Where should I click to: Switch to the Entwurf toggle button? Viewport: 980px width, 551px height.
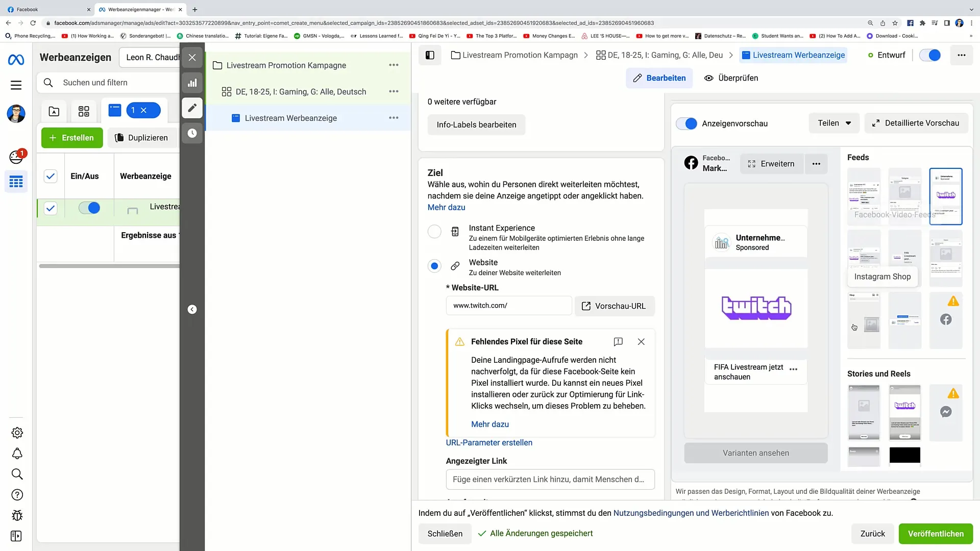[x=934, y=55]
